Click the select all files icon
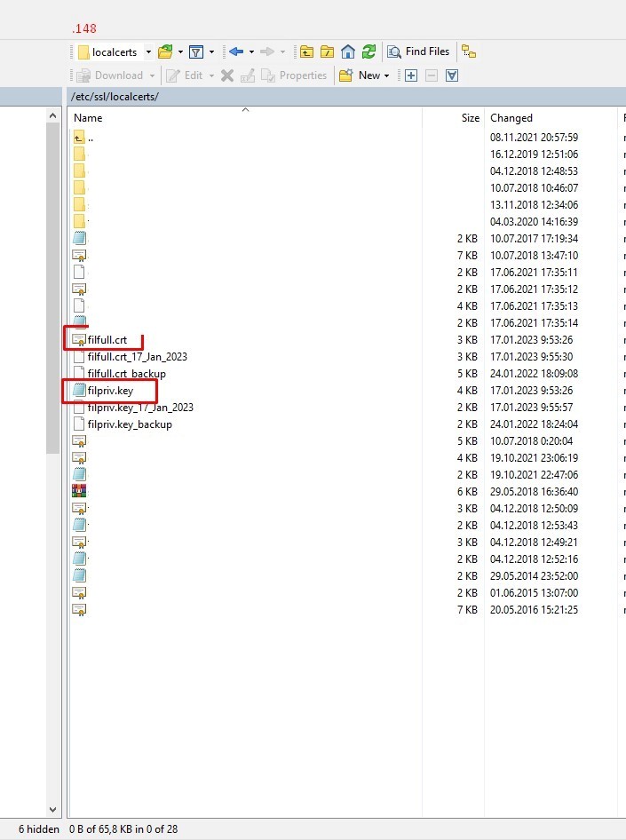 tap(452, 75)
